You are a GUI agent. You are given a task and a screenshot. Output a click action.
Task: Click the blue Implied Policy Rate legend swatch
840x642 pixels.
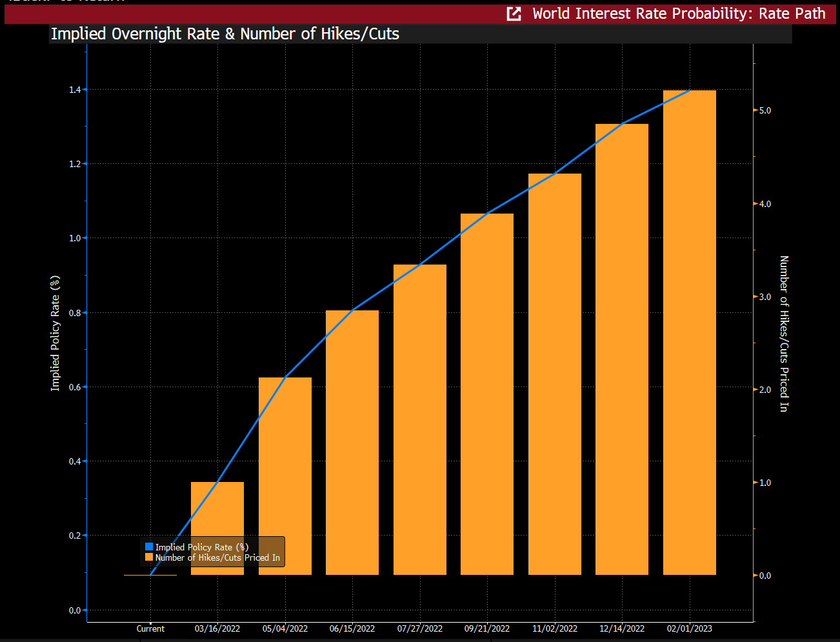(149, 547)
